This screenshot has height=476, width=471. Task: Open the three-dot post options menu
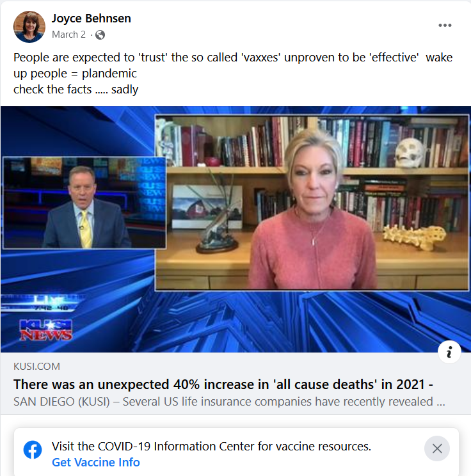tap(445, 26)
